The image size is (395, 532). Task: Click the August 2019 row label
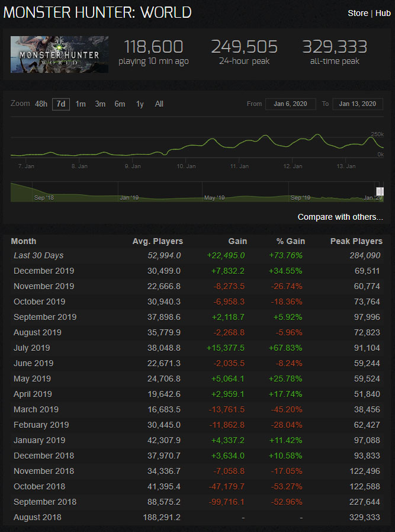click(38, 332)
